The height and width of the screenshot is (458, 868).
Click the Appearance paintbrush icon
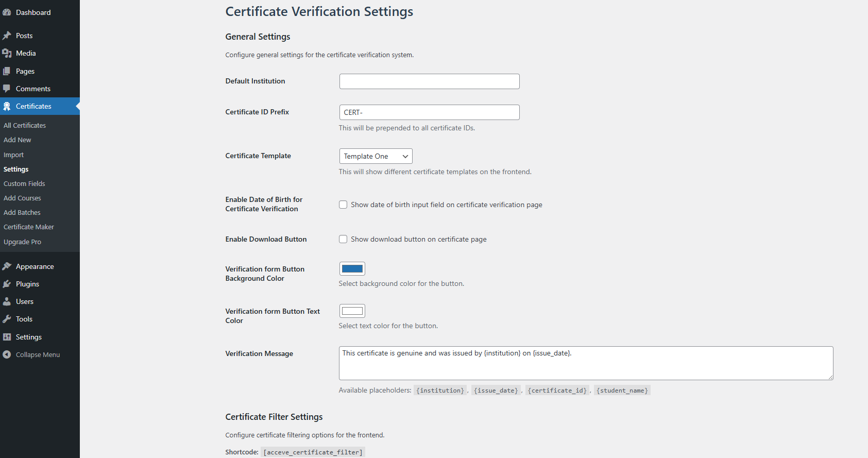(7, 266)
